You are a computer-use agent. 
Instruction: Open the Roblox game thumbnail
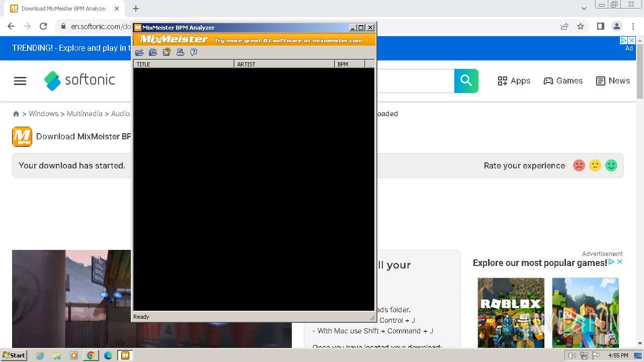(x=511, y=312)
